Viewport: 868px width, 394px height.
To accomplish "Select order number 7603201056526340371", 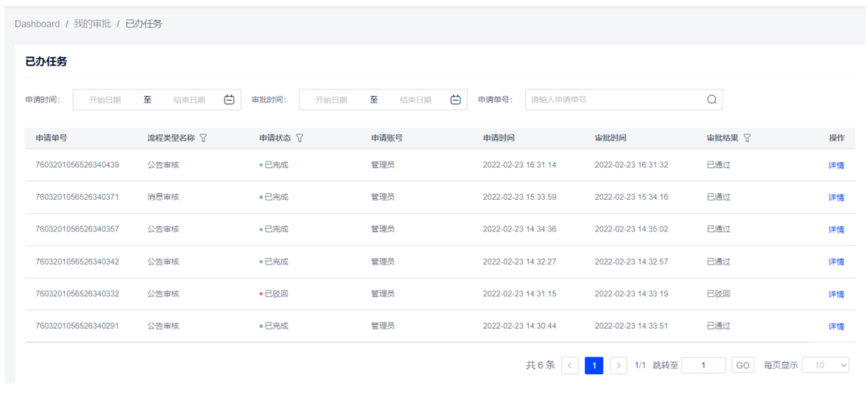I will point(77,197).
